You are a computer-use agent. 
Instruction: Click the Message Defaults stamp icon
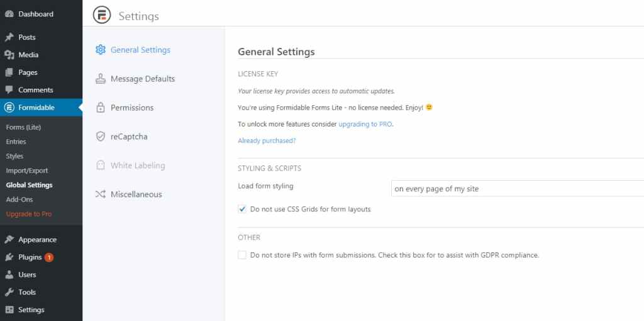[x=100, y=79]
